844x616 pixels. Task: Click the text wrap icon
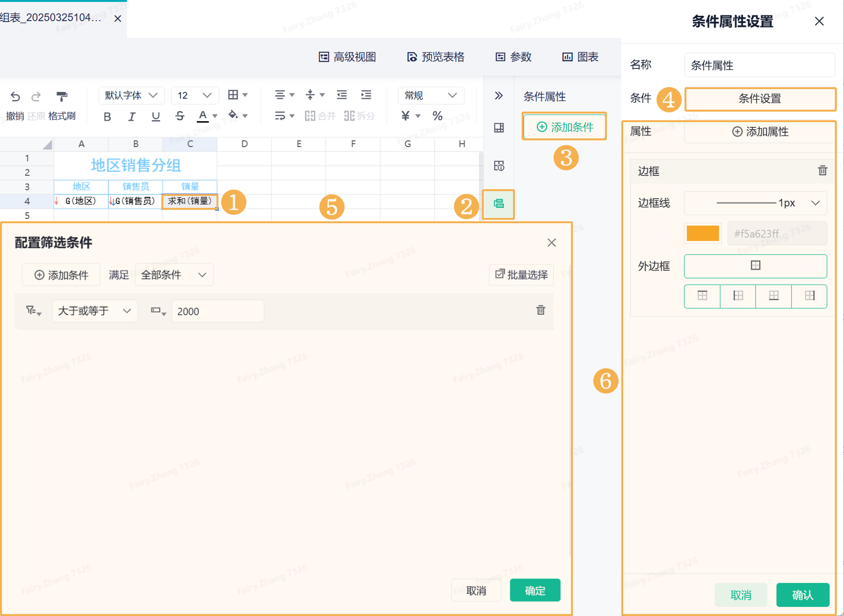pyautogui.click(x=280, y=116)
